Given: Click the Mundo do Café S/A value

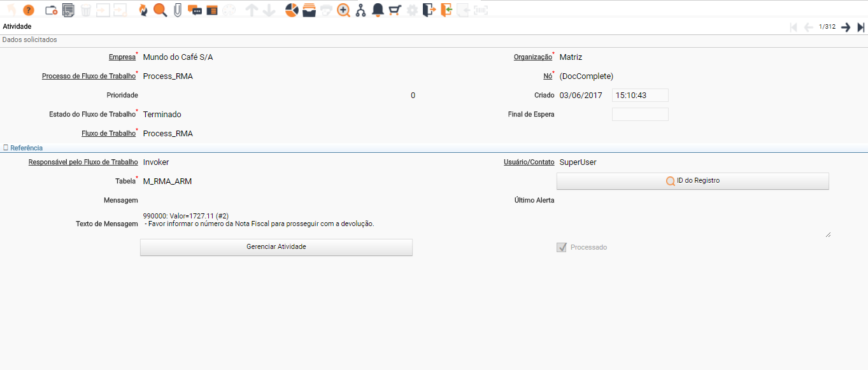Looking at the screenshot, I should (178, 57).
